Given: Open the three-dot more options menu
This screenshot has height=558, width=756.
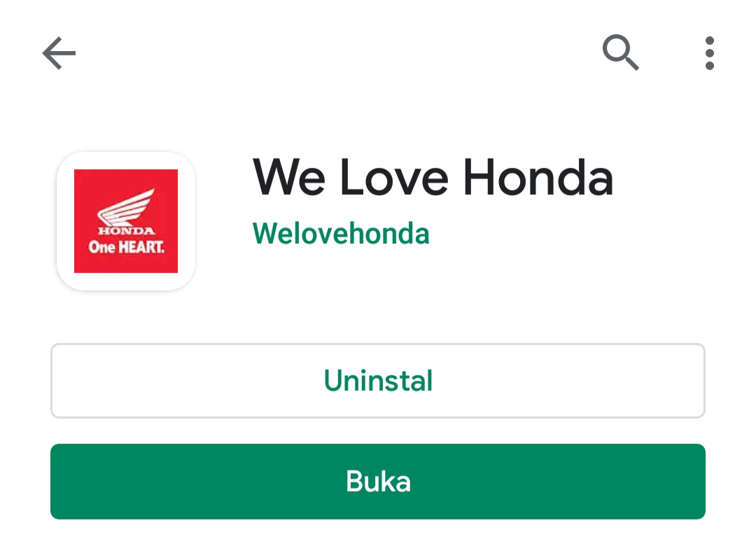Looking at the screenshot, I should [709, 53].
